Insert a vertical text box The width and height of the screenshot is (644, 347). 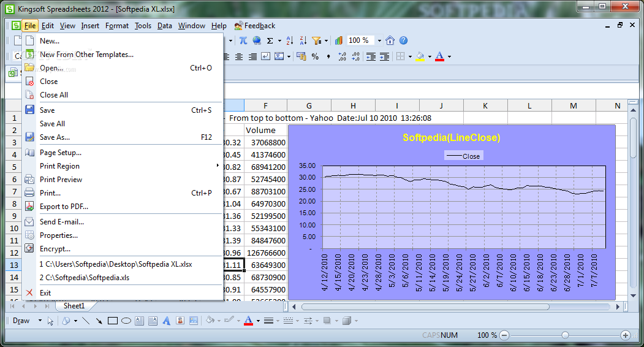point(153,321)
